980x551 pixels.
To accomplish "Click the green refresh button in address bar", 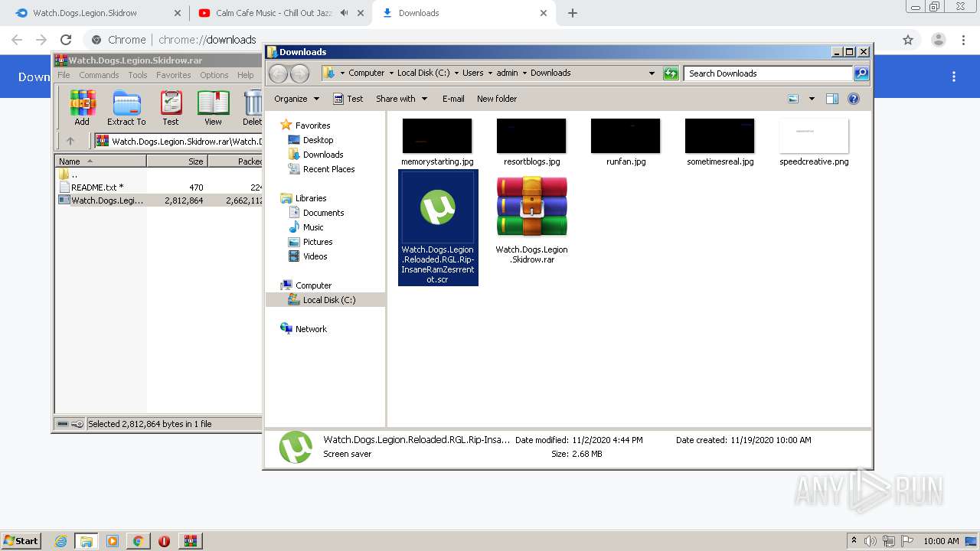I will (671, 73).
